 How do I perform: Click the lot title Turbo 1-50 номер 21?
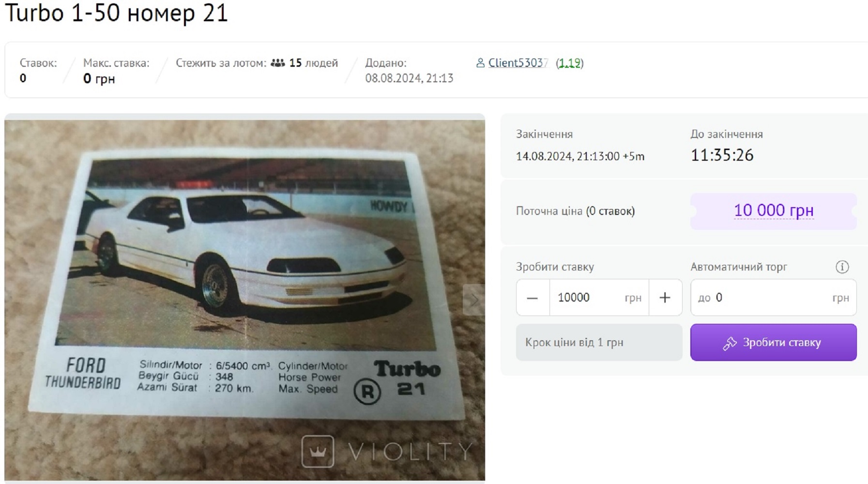click(116, 13)
